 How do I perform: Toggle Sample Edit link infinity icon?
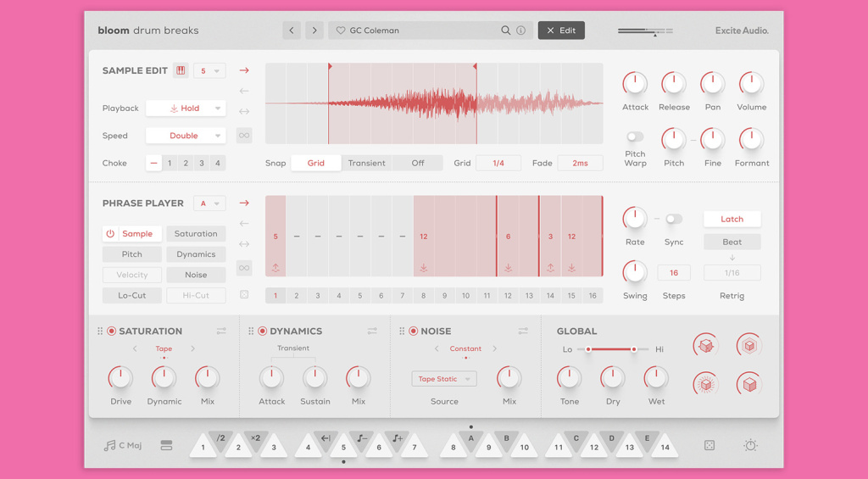244,135
